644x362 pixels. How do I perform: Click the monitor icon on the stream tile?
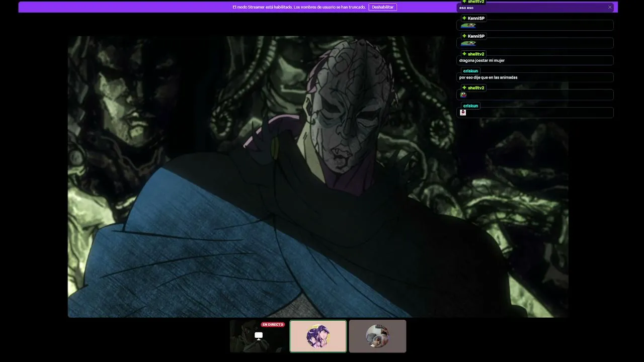(259, 336)
